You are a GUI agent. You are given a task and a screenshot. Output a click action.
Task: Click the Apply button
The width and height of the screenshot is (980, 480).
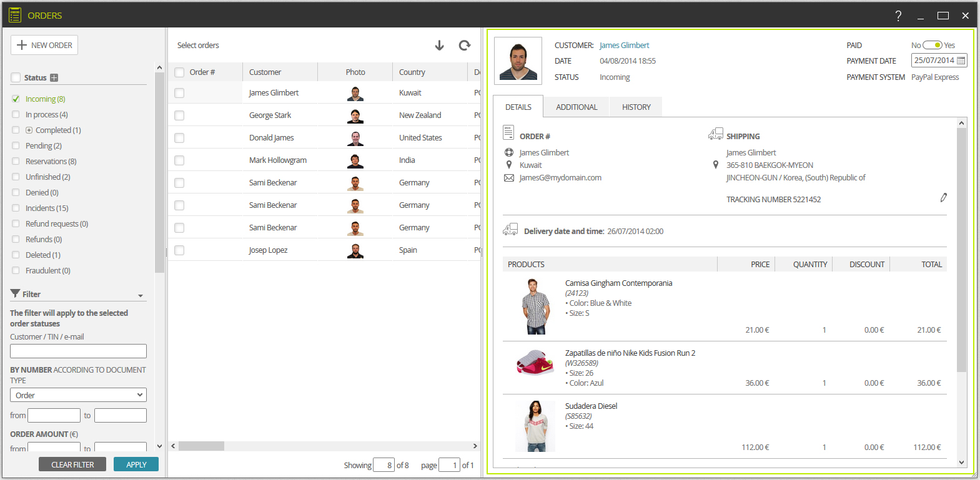136,464
